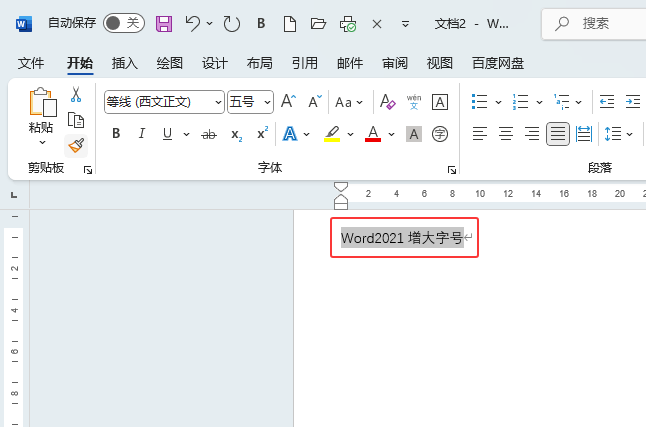Toggle justify alignment
646x427 pixels.
(558, 134)
